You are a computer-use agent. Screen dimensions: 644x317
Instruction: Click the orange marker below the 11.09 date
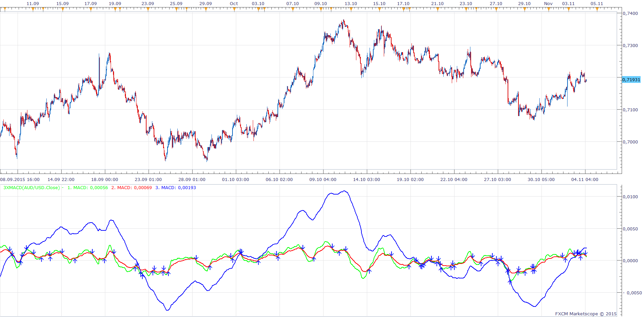33,9
